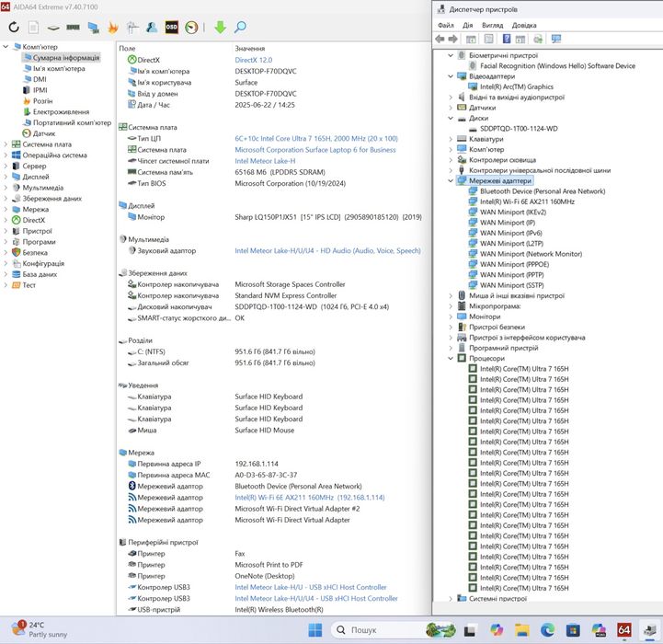Select Facial Recognition (Windows Hello) Software Device
663x644 pixels.
(x=557, y=66)
